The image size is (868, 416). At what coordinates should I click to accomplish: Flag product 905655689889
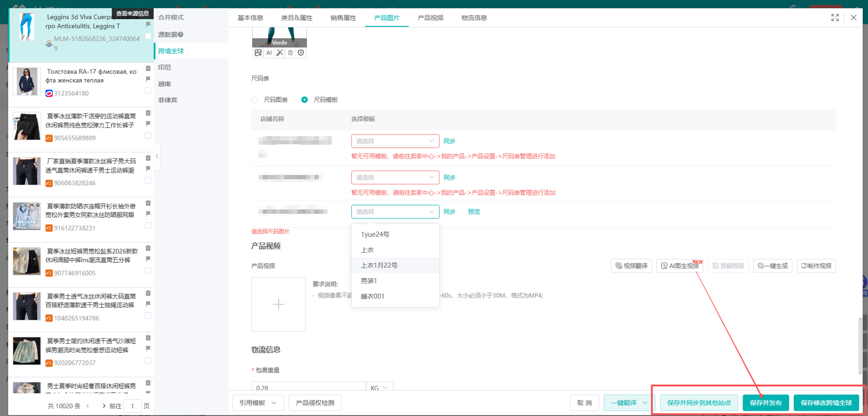point(148,124)
